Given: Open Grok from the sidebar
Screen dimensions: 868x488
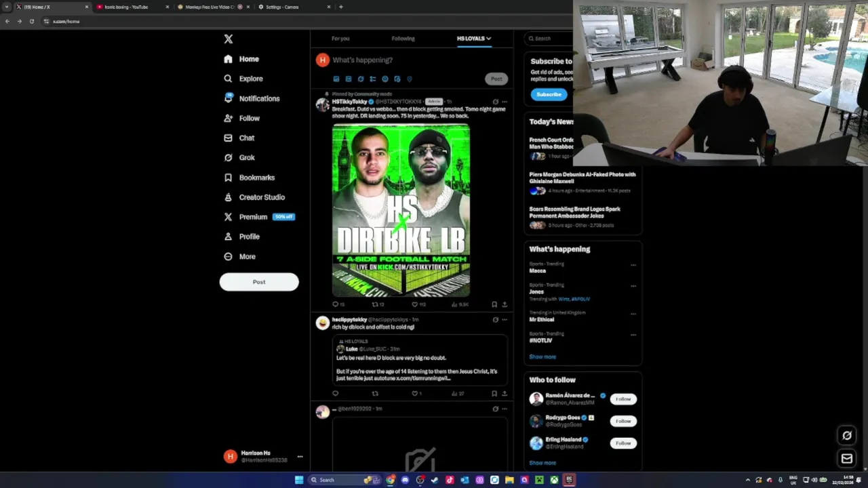Looking at the screenshot, I should click(239, 157).
